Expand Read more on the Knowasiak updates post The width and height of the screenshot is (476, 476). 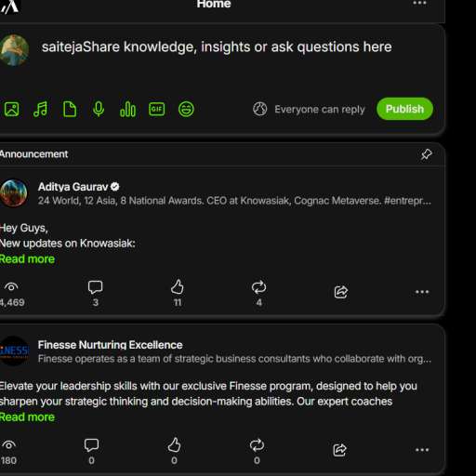click(x=27, y=259)
